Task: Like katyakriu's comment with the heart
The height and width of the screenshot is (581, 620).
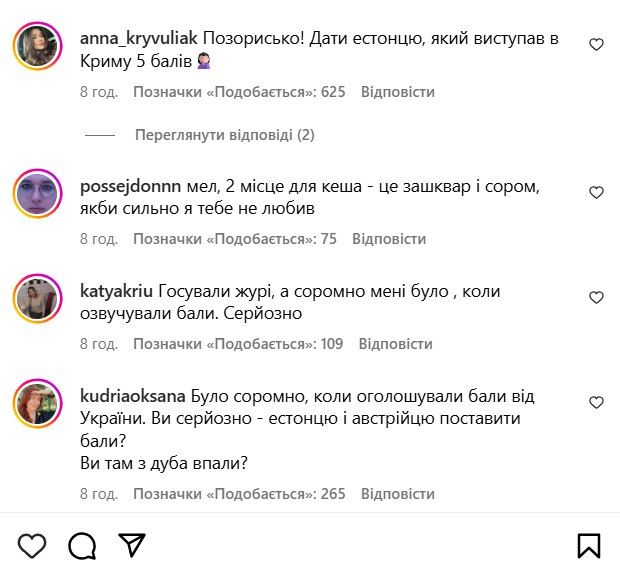Action: coord(596,297)
